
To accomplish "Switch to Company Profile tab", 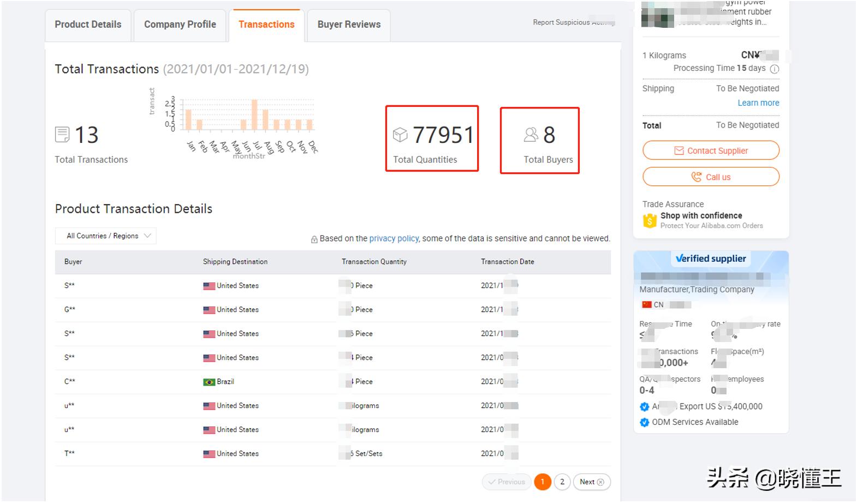I will [x=180, y=25].
